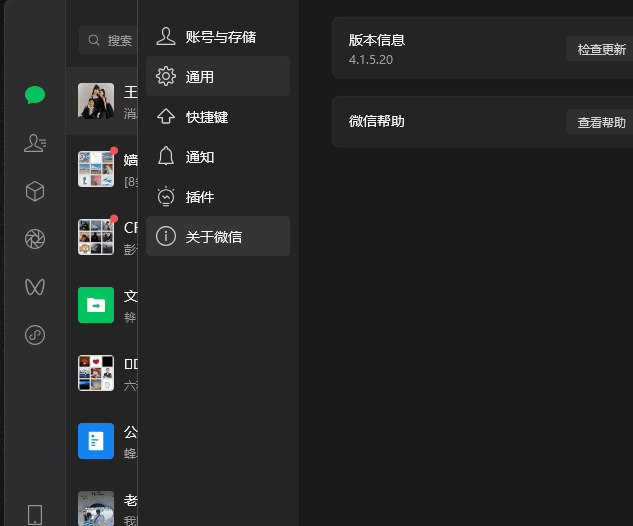633x526 pixels.
Task: Open Channels butterfly icon in sidebar
Action: point(35,287)
